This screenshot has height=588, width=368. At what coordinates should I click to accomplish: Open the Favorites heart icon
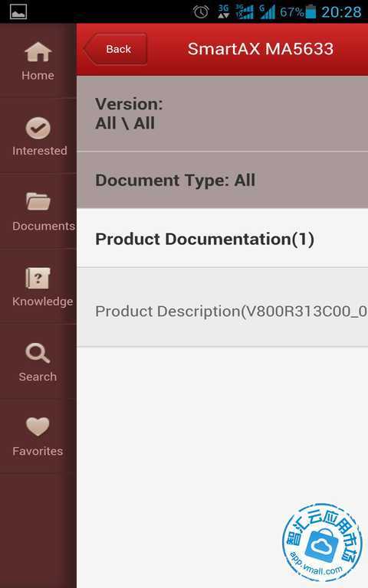(x=38, y=426)
